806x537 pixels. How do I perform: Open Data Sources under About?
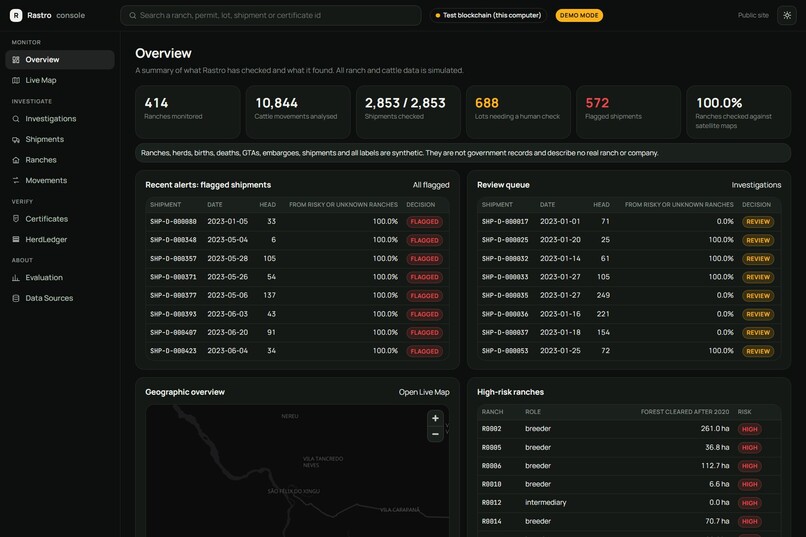click(x=60, y=298)
